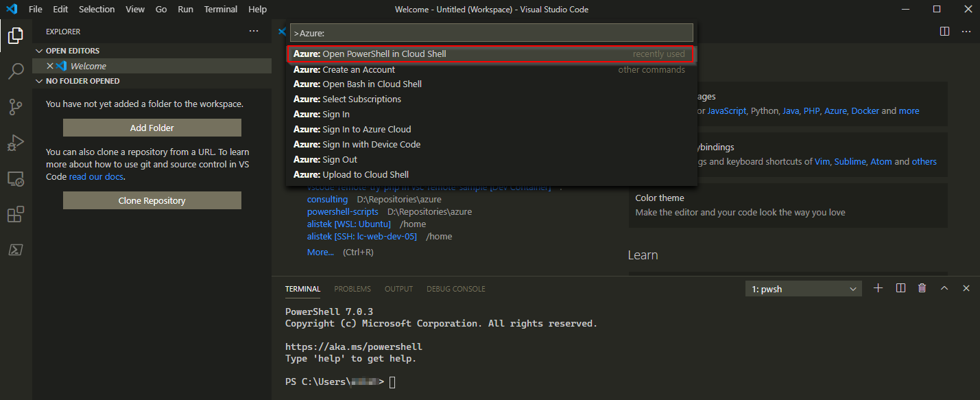Choose Azure: Sign In with Device Code
Viewport: 980px width, 400px height.
(492, 145)
